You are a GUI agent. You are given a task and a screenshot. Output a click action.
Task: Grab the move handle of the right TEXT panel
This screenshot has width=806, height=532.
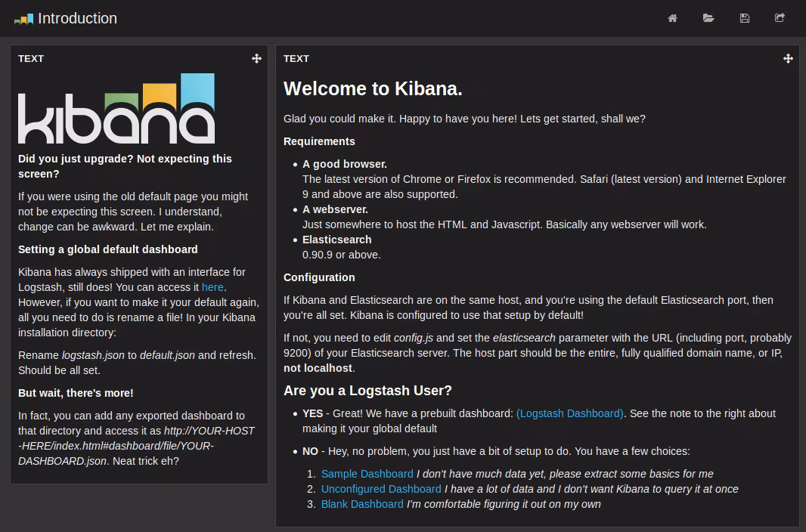[x=788, y=58]
